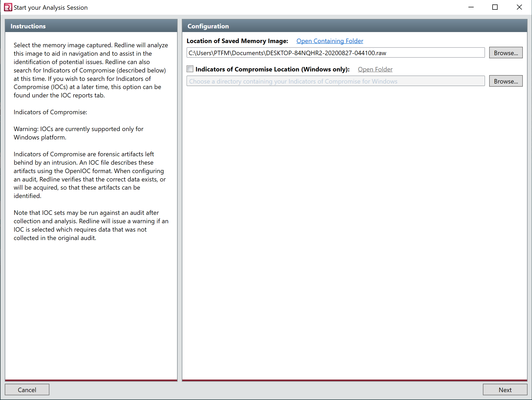Click the Location of Saved Memory Image label

pos(237,41)
